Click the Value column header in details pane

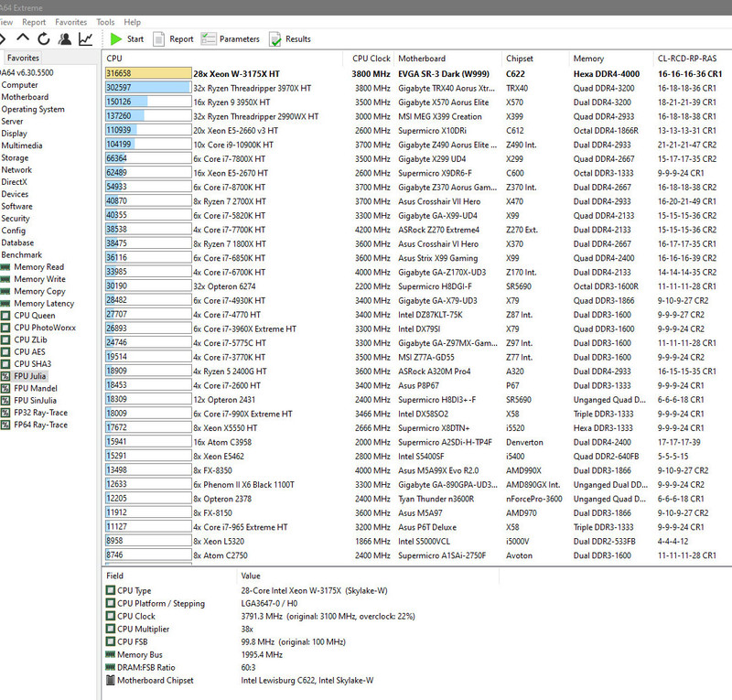click(368, 576)
